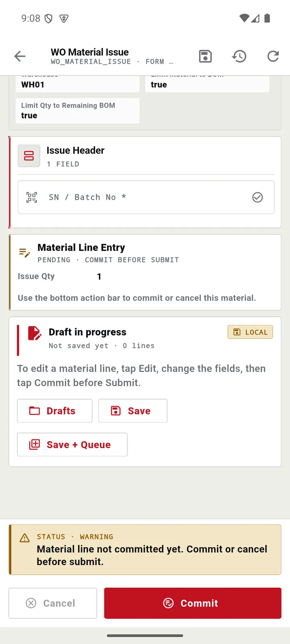The height and width of the screenshot is (644, 290).
Task: Click the save disk icon in toolbar
Action: [205, 56]
